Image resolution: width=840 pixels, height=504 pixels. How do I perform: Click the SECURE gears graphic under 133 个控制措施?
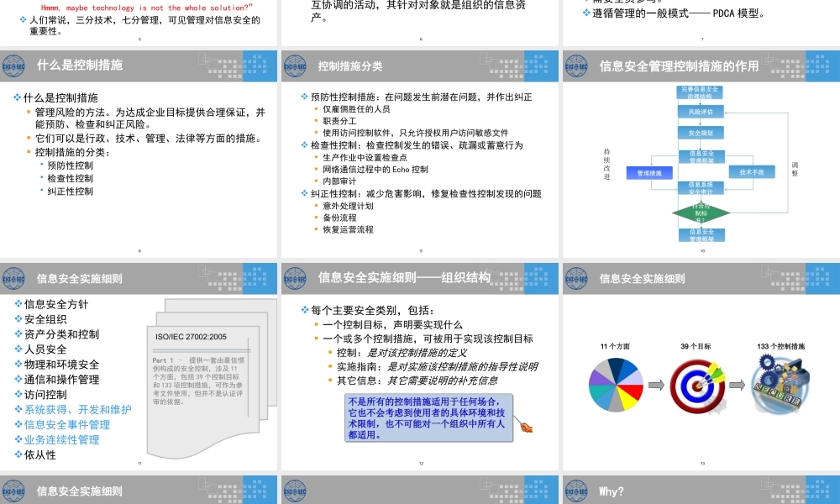click(780, 385)
